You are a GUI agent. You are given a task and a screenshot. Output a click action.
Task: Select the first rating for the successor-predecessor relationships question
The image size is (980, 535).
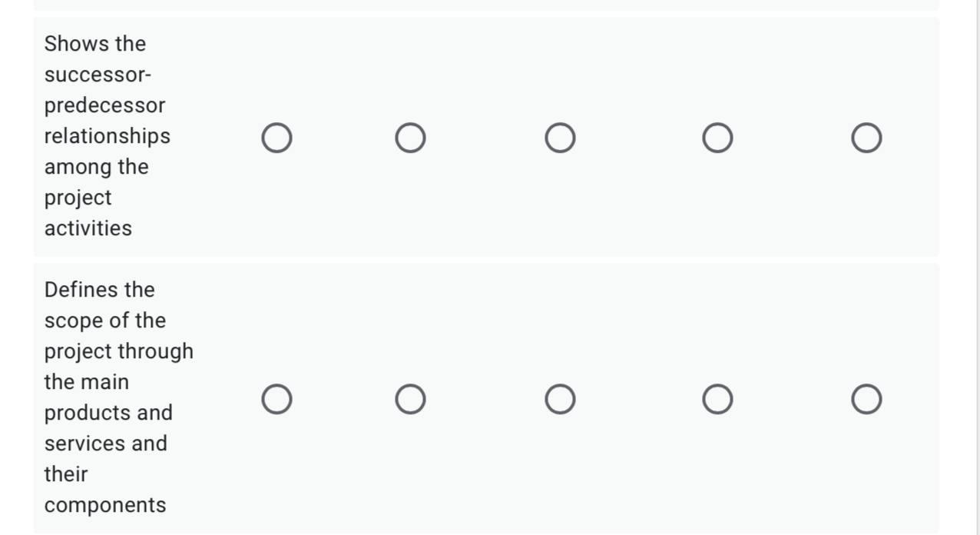point(276,138)
